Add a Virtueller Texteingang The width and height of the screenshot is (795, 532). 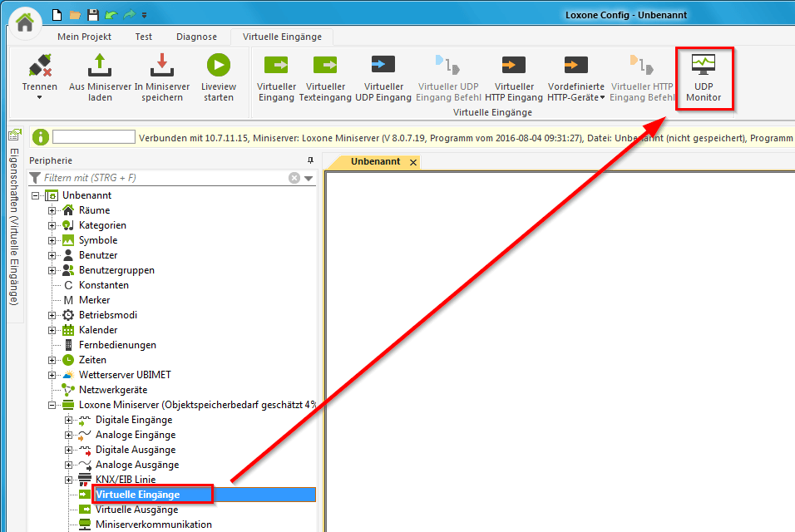[325, 79]
